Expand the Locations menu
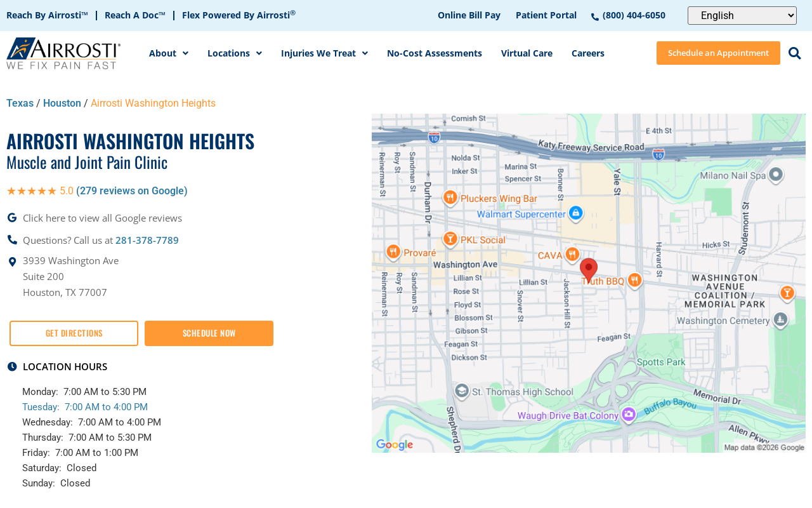The image size is (812, 508). 235,53
